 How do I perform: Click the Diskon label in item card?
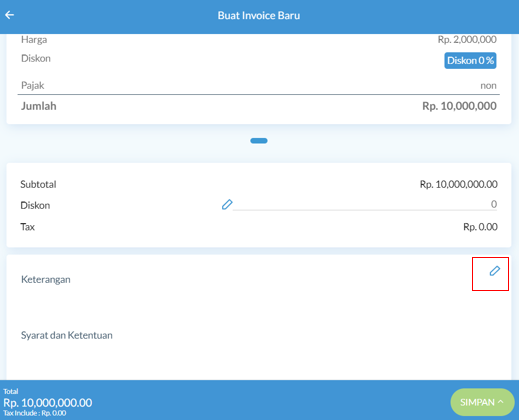pyautogui.click(x=36, y=58)
